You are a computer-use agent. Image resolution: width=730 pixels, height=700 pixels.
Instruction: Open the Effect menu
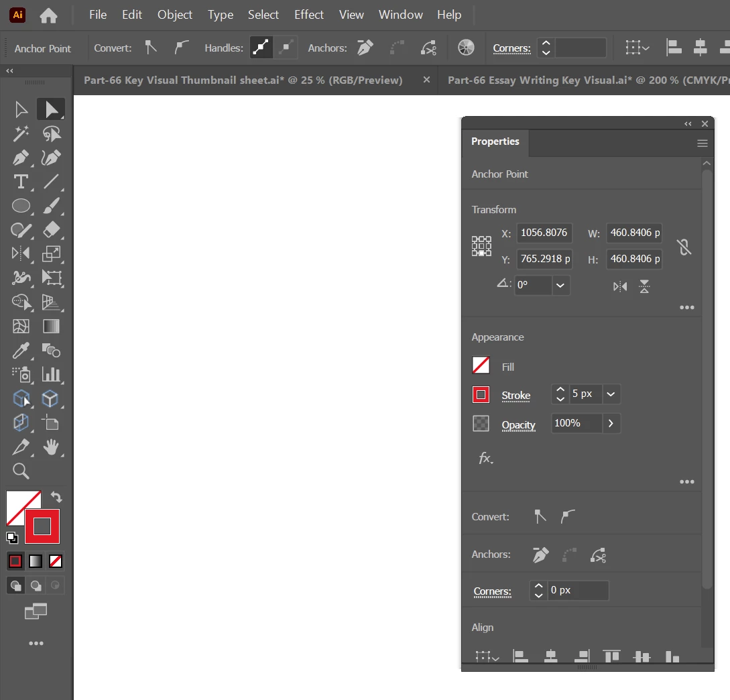click(308, 15)
